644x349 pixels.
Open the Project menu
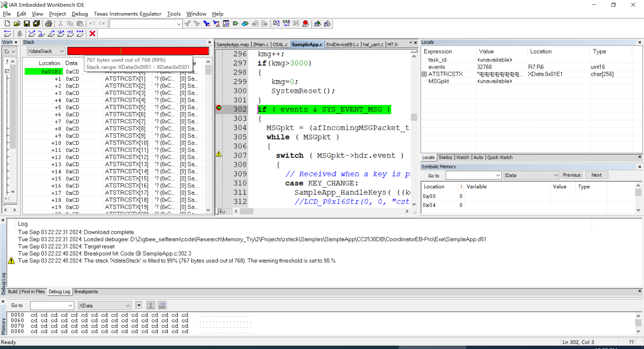pos(57,14)
